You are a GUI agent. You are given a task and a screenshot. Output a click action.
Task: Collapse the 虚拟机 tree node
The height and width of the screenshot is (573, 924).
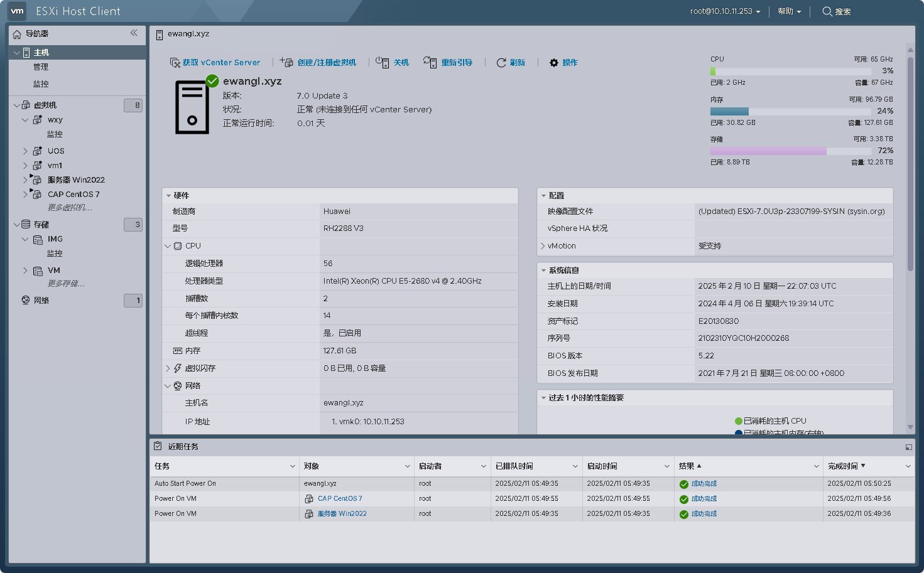(16, 105)
